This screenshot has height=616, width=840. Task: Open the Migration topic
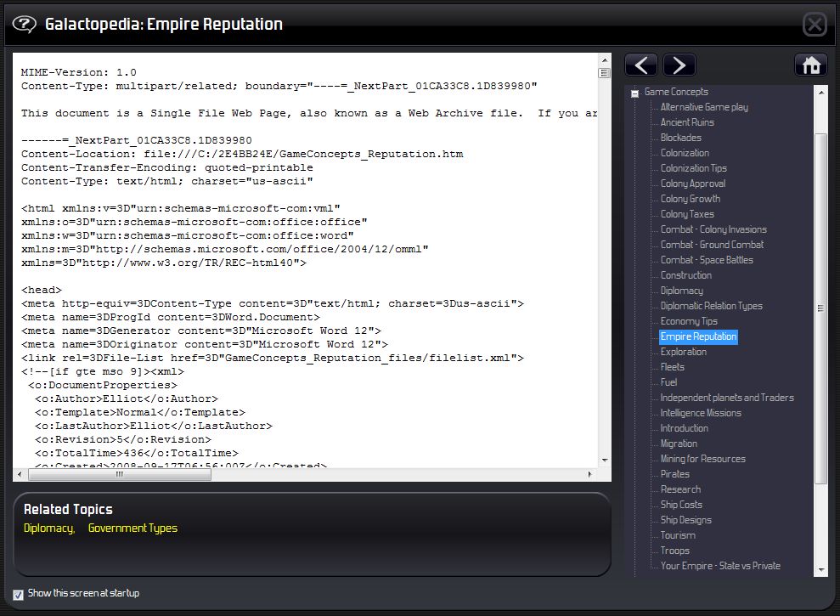[679, 444]
